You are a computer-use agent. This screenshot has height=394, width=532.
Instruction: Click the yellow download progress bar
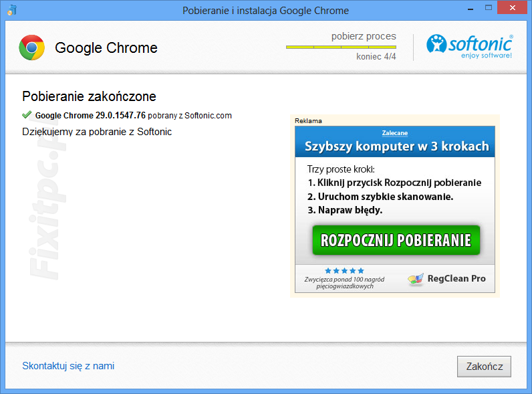(x=341, y=47)
